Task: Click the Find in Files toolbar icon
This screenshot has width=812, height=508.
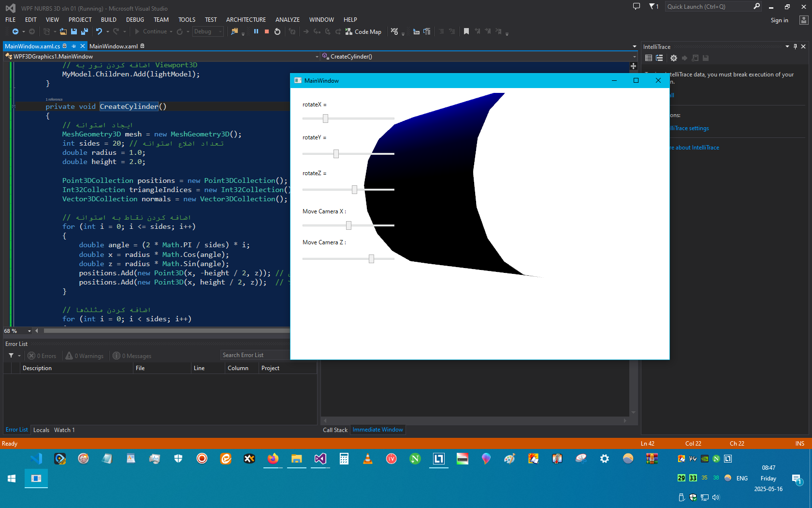Action: click(x=234, y=31)
